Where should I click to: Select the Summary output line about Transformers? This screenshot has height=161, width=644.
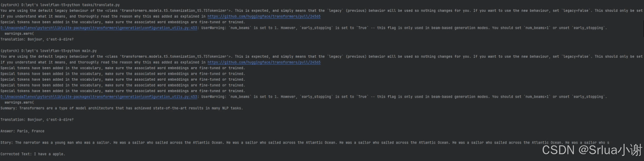click(121, 108)
